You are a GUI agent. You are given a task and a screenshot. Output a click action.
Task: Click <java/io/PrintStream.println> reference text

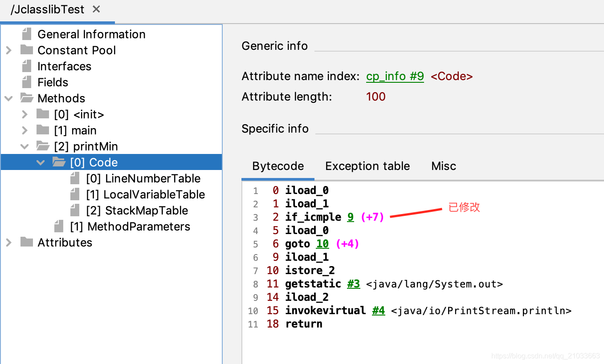tap(481, 311)
